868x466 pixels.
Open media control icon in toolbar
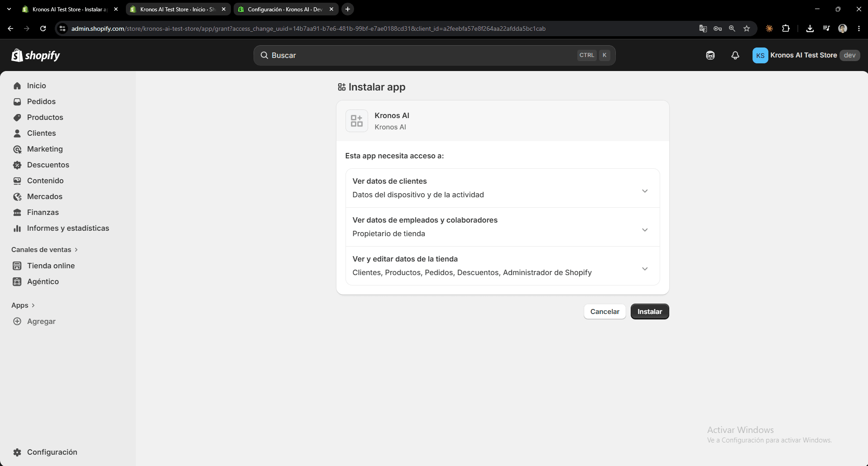(826, 29)
